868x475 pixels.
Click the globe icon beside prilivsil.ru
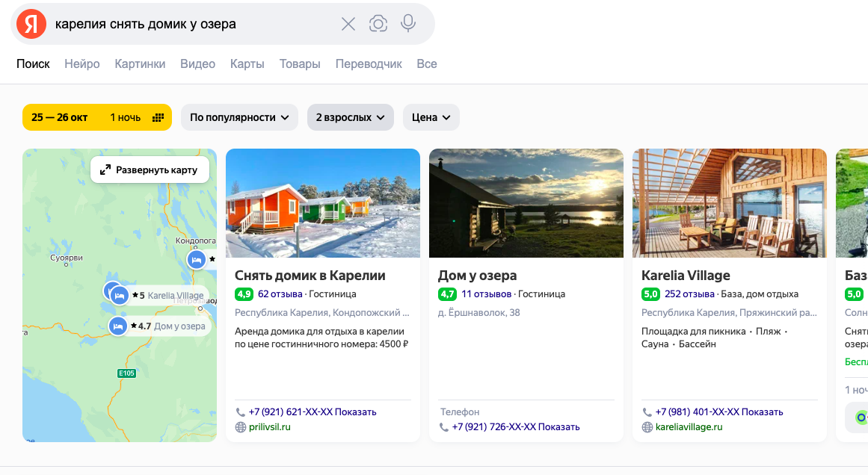pos(240,427)
